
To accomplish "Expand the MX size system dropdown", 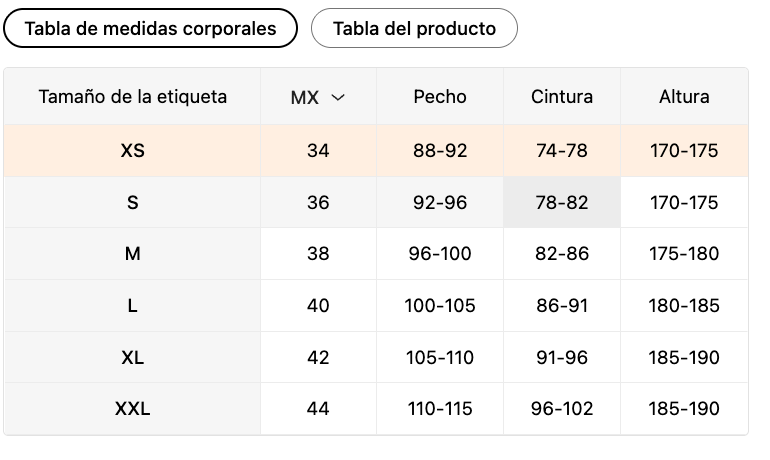I will pyautogui.click(x=317, y=97).
